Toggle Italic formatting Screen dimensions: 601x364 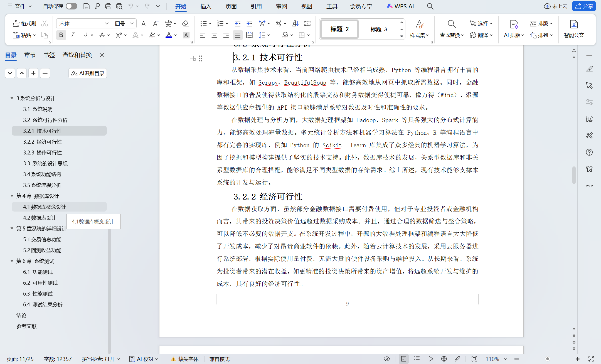point(73,35)
